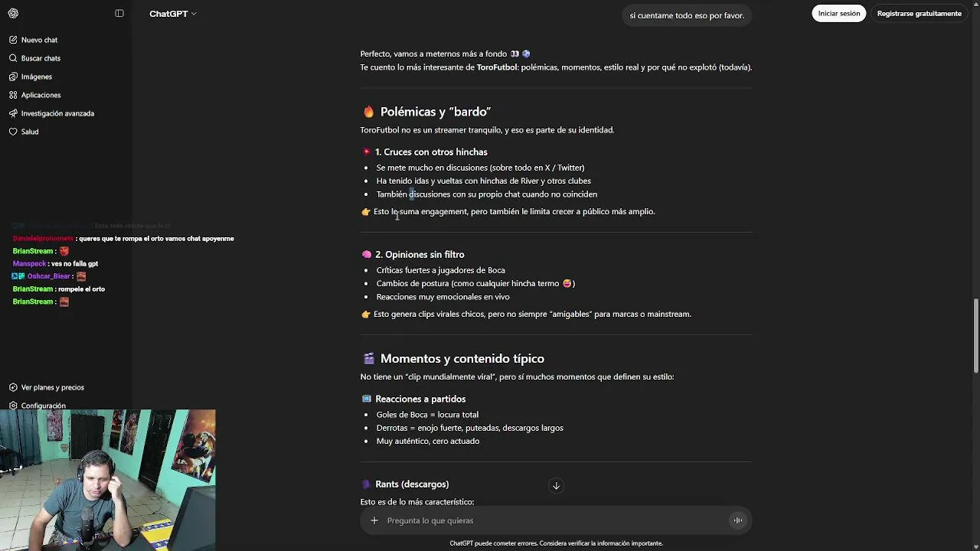Click bullet 'Críticas fuertes a jugadores de Boca'
Image resolution: width=980 pixels, height=551 pixels.
[x=440, y=270]
